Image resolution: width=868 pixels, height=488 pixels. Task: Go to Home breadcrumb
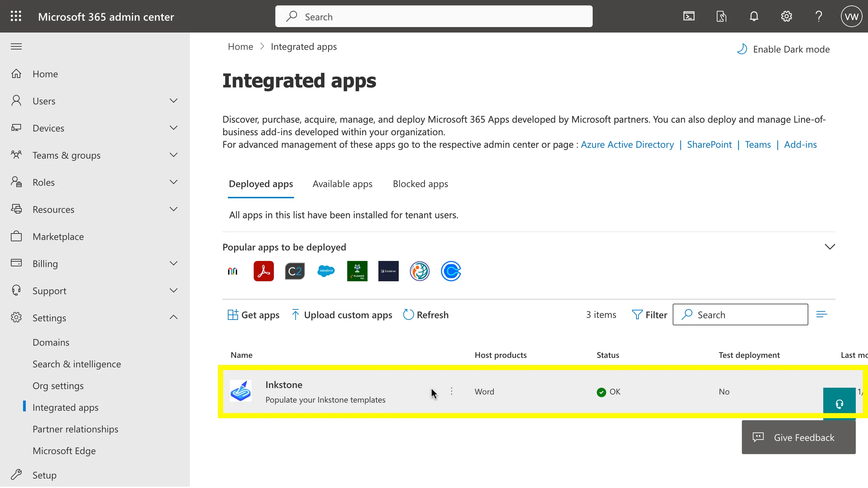click(x=240, y=47)
